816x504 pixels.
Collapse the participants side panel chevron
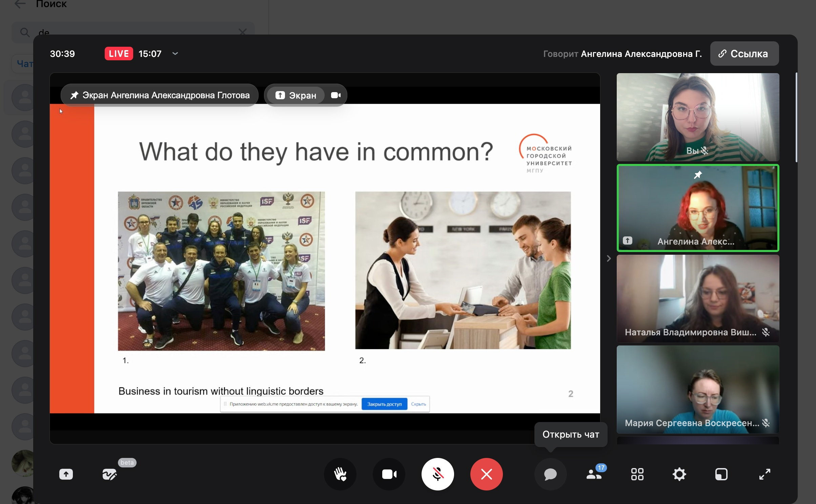pos(609,259)
